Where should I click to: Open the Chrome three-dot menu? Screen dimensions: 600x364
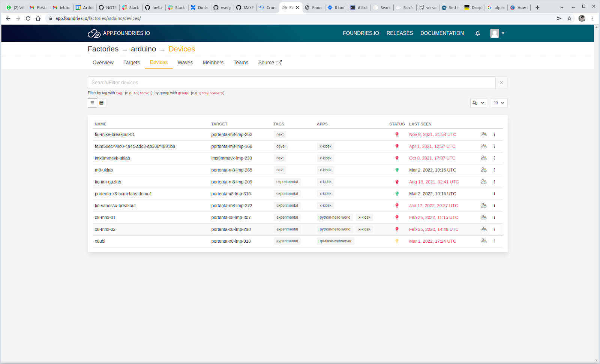point(592,18)
